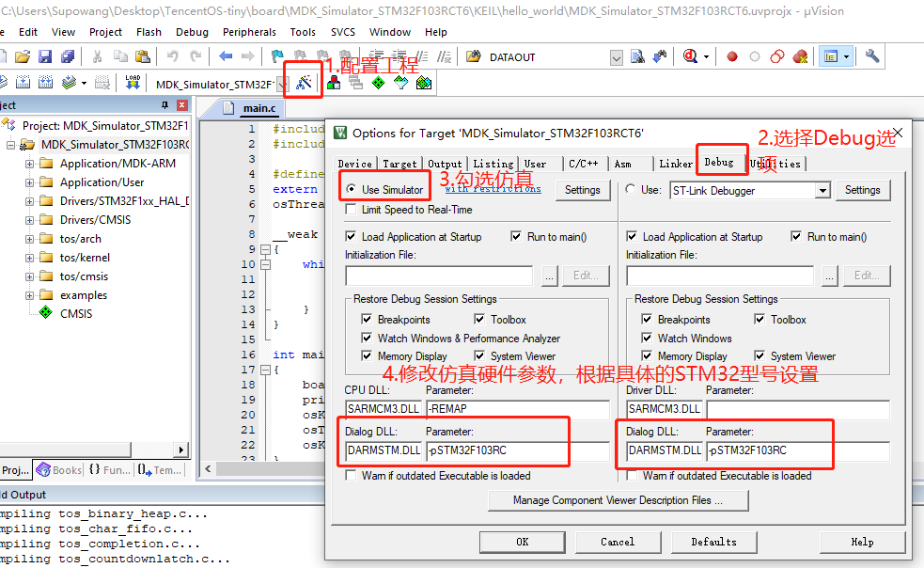Open Configuration with the wrench icon

(872, 56)
